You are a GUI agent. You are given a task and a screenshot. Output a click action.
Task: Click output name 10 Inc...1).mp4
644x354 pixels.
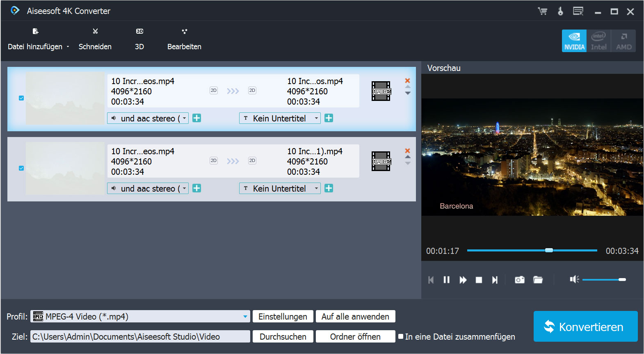tap(315, 151)
